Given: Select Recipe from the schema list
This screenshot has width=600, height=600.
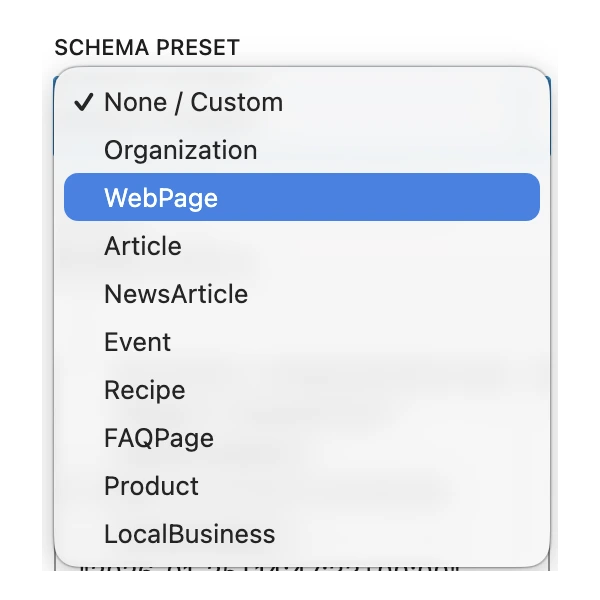Looking at the screenshot, I should [145, 390].
